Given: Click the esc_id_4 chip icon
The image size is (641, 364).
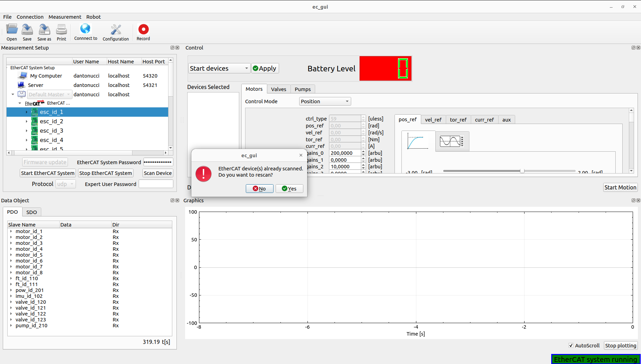Looking at the screenshot, I should (x=35, y=140).
